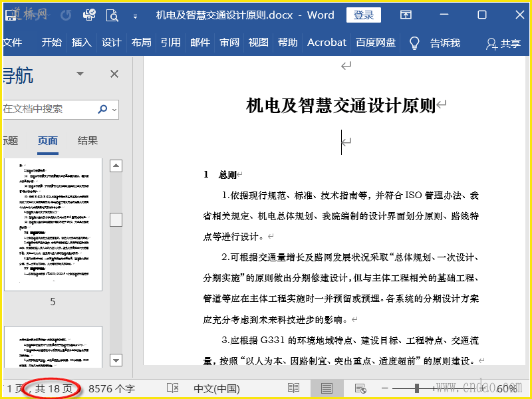The image size is (532, 399).
Task: Select the 引用 ribbon tab
Action: 171,43
